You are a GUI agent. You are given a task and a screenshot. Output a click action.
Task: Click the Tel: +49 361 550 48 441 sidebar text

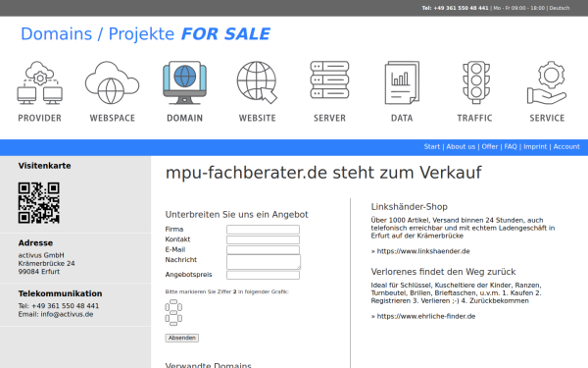[x=59, y=306]
